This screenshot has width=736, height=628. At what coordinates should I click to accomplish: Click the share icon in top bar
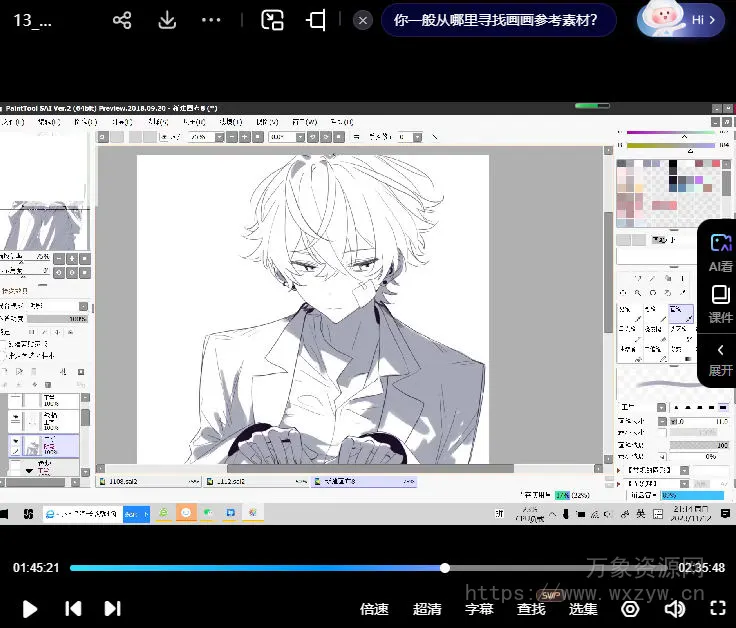(122, 20)
